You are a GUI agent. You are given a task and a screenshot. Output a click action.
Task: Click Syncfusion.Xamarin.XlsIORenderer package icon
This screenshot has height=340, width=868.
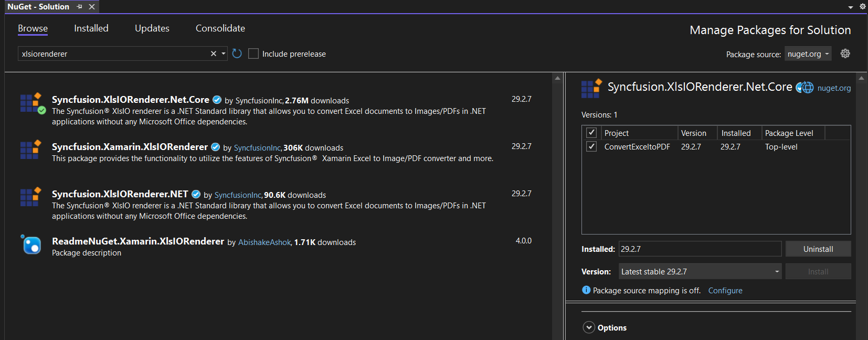[x=30, y=150]
